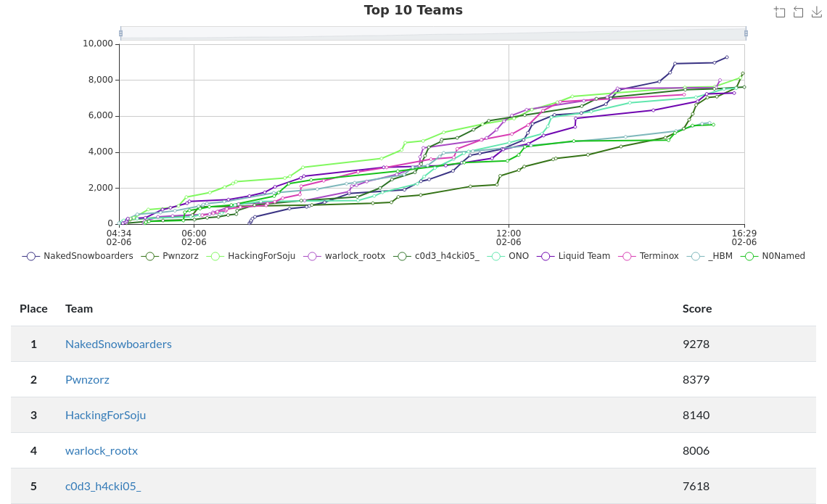The image size is (827, 504).
Task: Toggle HackingForSoju legend entry
Action: (250, 256)
